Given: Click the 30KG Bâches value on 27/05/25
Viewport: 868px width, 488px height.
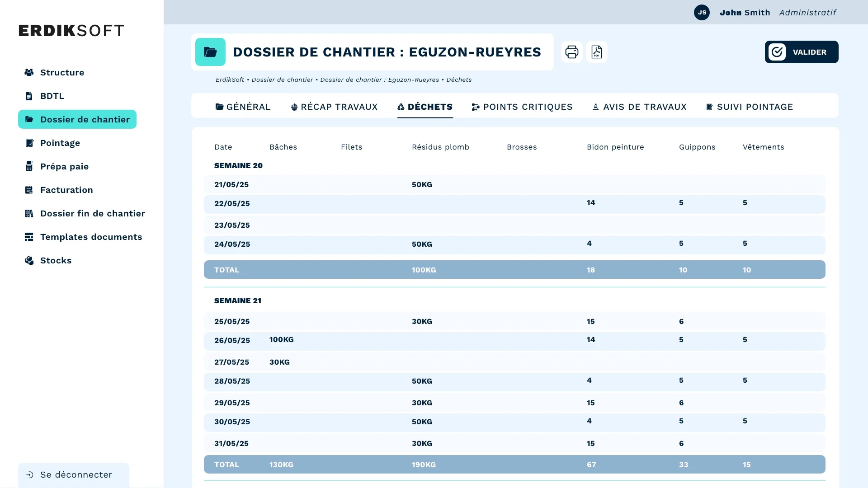Looking at the screenshot, I should [x=279, y=362].
